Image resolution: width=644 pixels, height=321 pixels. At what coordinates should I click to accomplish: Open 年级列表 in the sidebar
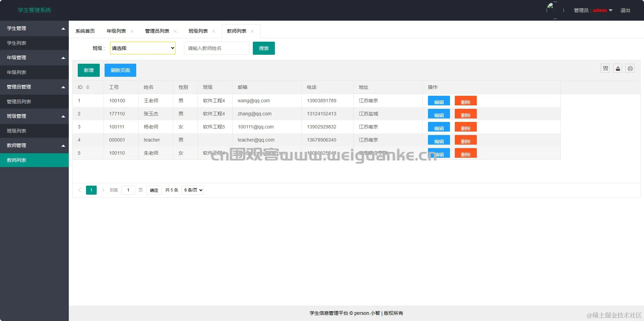tap(34, 72)
